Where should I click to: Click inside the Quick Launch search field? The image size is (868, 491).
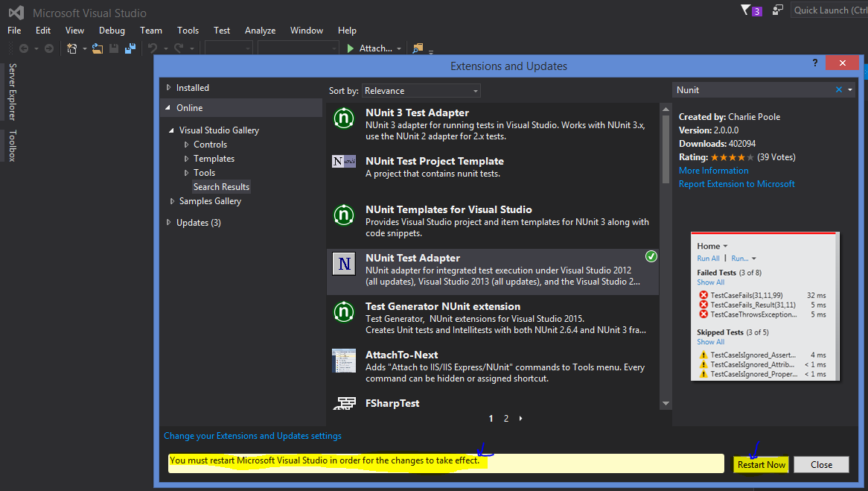point(829,10)
